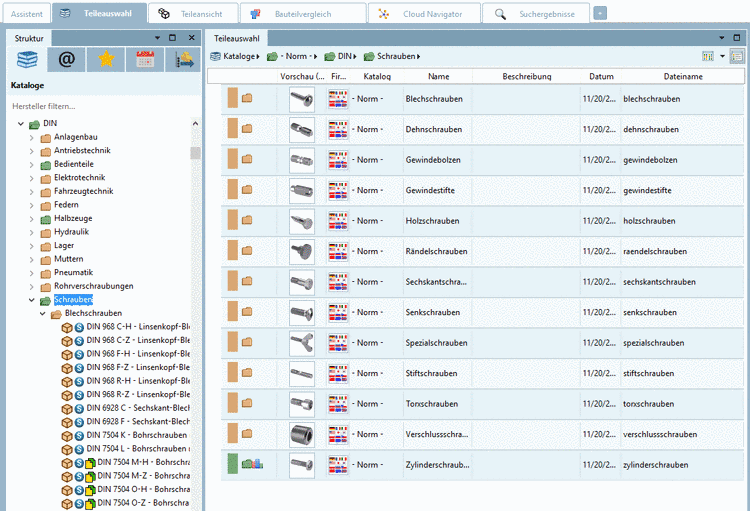Open the Kataloge breadcrumb arrow

(x=258, y=56)
